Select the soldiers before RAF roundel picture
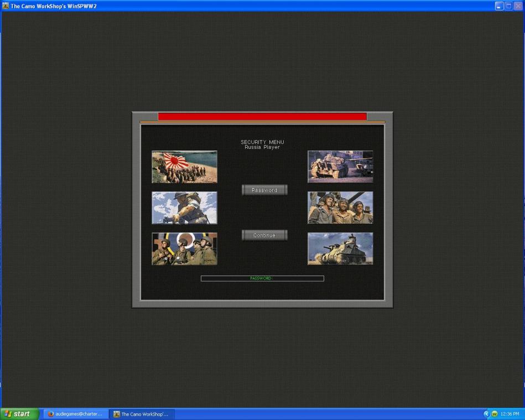Screen dimensions: 525x420 coord(184,248)
